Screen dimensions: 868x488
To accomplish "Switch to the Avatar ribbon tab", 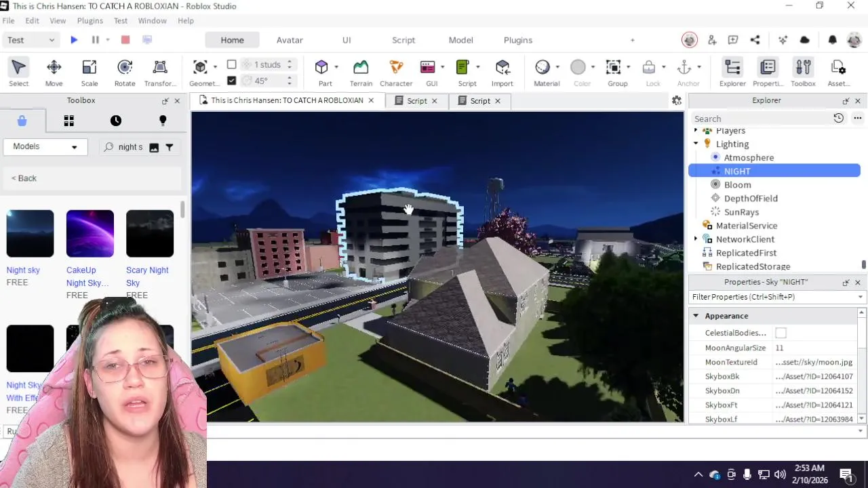I will coord(290,40).
